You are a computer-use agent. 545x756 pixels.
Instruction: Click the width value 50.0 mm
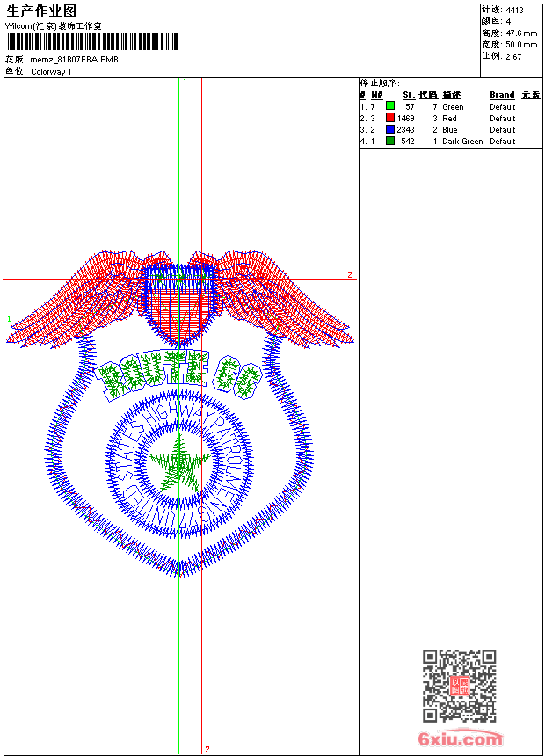click(521, 45)
